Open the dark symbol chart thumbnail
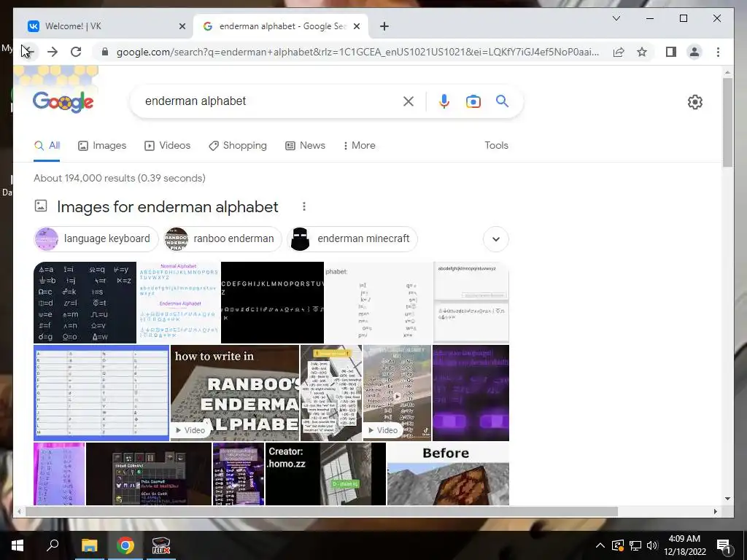The width and height of the screenshot is (747, 560). coord(85,303)
